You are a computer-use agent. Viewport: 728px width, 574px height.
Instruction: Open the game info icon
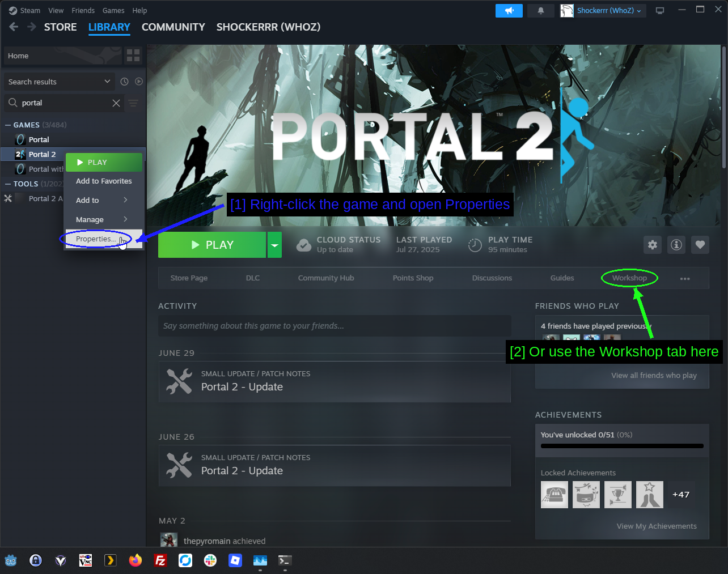(676, 245)
